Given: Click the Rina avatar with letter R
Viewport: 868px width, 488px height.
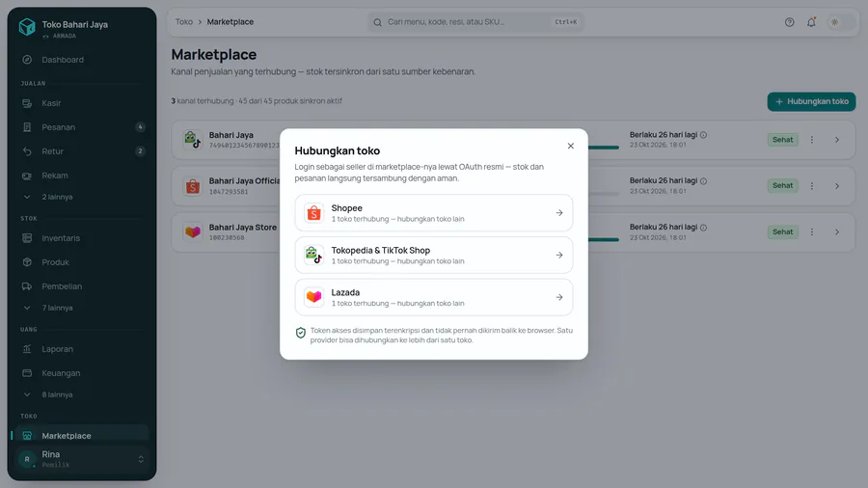Looking at the screenshot, I should 27,459.
